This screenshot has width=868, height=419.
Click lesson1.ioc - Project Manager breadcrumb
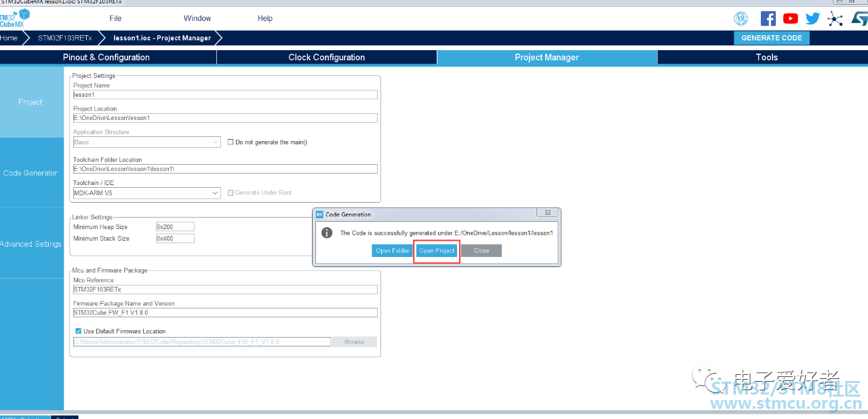click(162, 38)
